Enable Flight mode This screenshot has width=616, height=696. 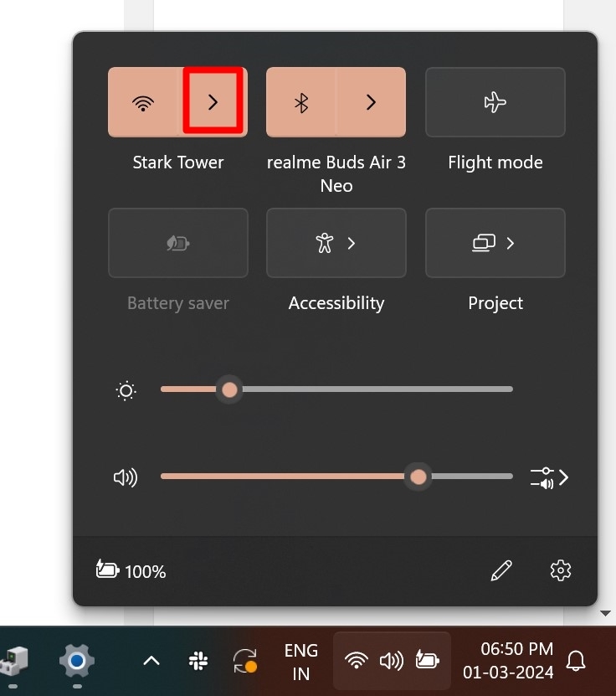(x=495, y=102)
